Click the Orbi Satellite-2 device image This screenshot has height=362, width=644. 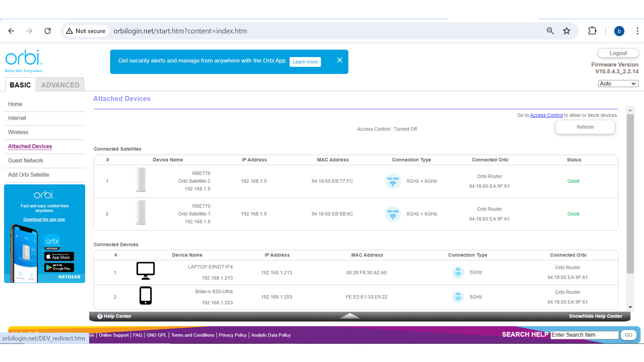coord(141,180)
